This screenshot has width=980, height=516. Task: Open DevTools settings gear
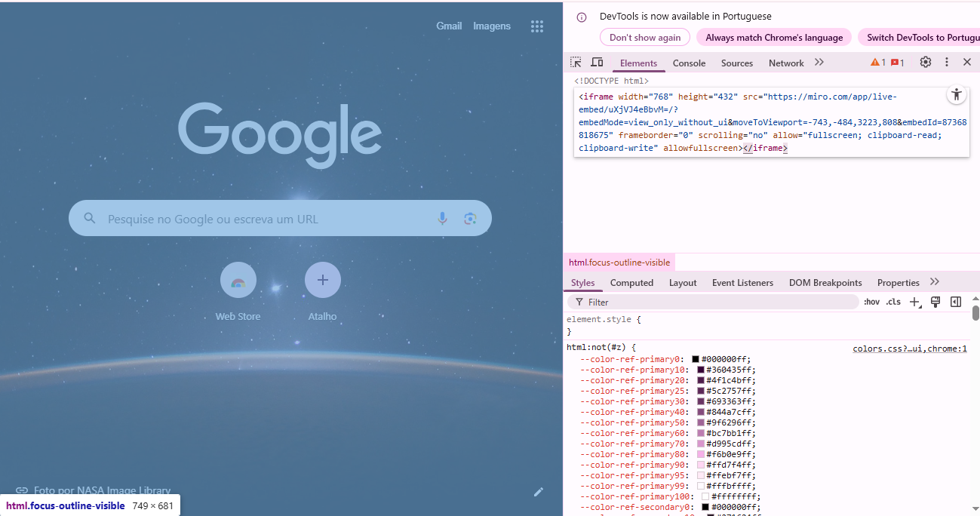925,63
